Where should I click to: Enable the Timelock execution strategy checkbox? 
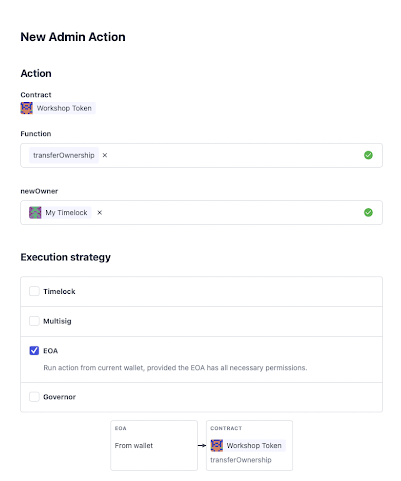[x=34, y=291]
